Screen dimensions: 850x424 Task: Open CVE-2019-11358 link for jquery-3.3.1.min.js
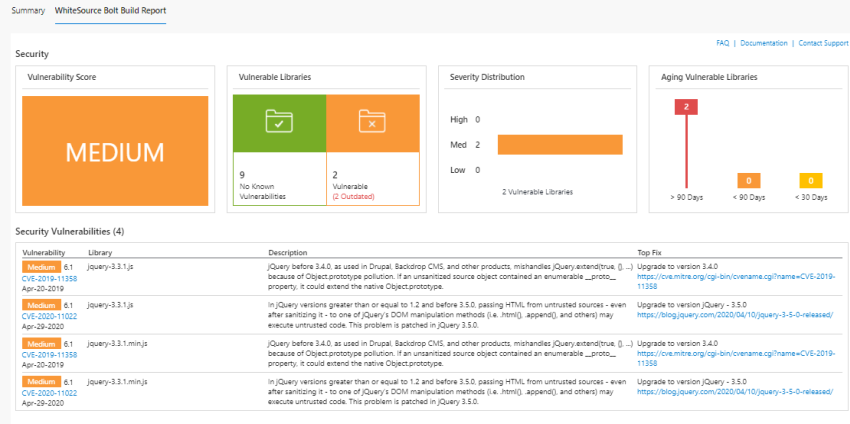tap(49, 355)
